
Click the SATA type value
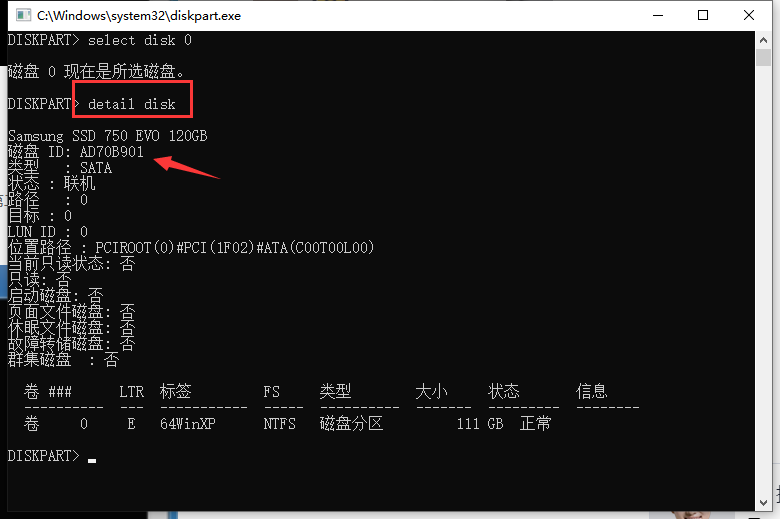tap(95, 168)
